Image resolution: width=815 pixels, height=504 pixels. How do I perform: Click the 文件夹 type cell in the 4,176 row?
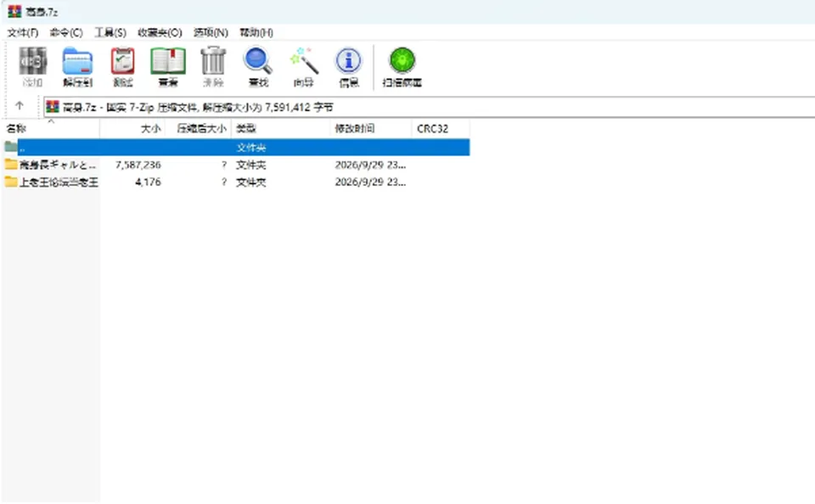(251, 182)
